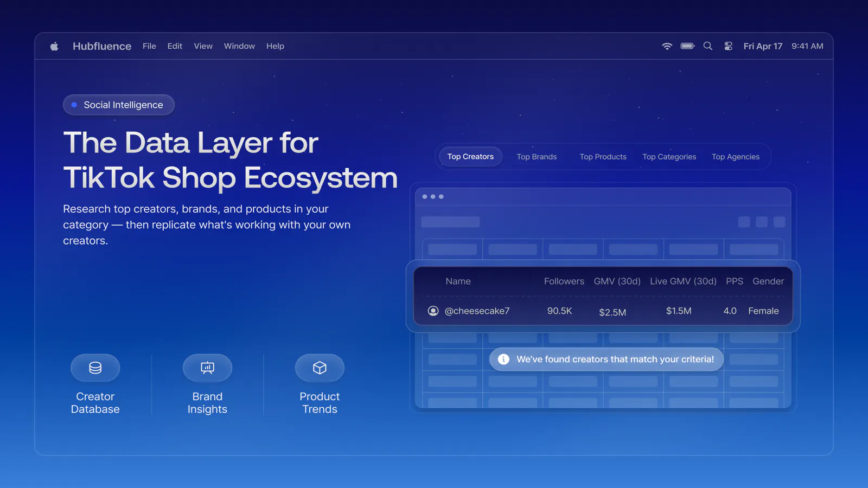Open the Hubfluence app menu
Viewport: 868px width, 488px height.
coord(102,46)
